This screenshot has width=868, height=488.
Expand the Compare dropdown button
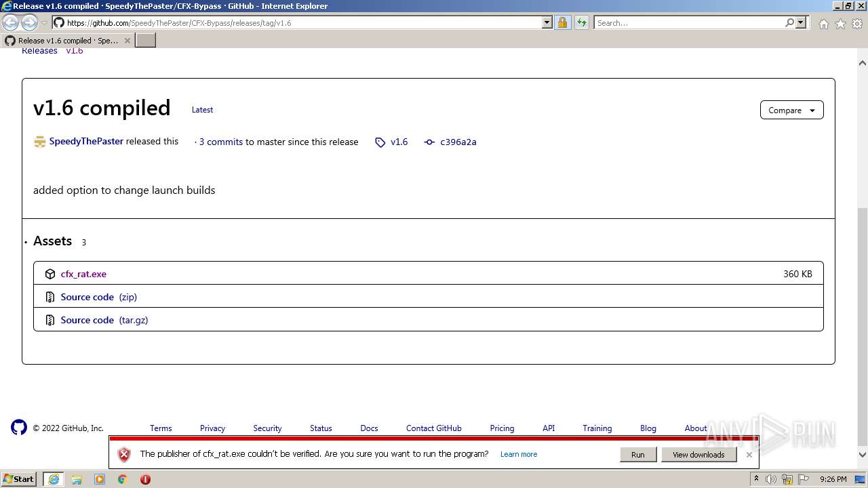tap(791, 110)
